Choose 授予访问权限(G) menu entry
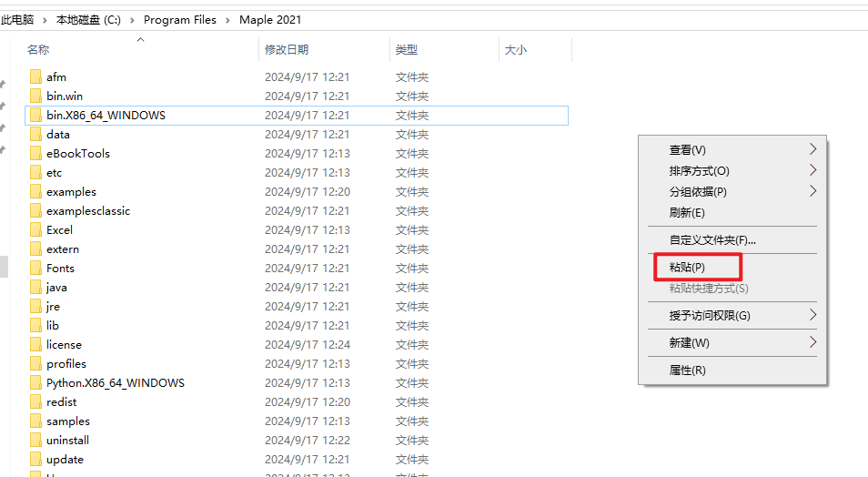 732,315
